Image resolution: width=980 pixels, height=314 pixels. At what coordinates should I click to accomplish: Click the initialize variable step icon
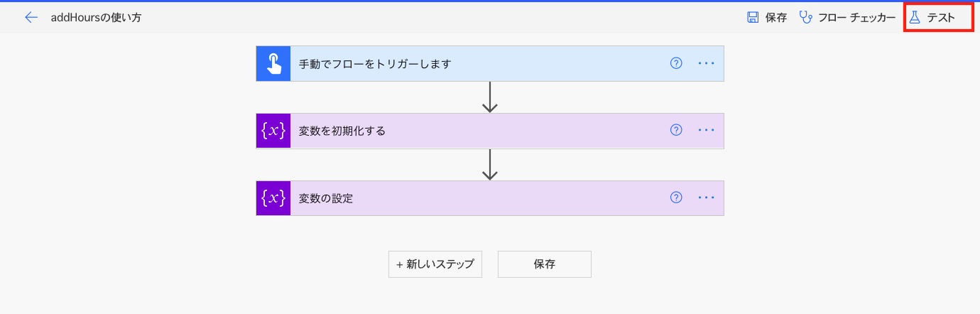pyautogui.click(x=273, y=131)
